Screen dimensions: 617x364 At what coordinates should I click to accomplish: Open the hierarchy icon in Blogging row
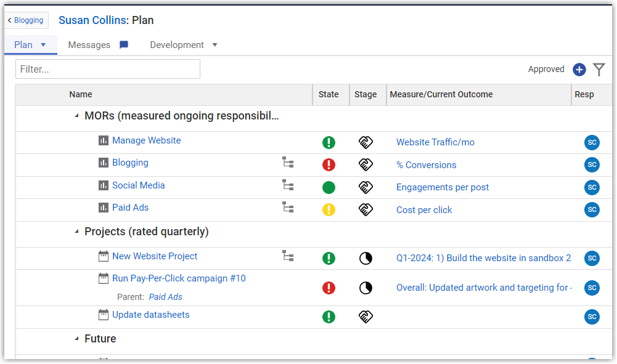coord(288,163)
